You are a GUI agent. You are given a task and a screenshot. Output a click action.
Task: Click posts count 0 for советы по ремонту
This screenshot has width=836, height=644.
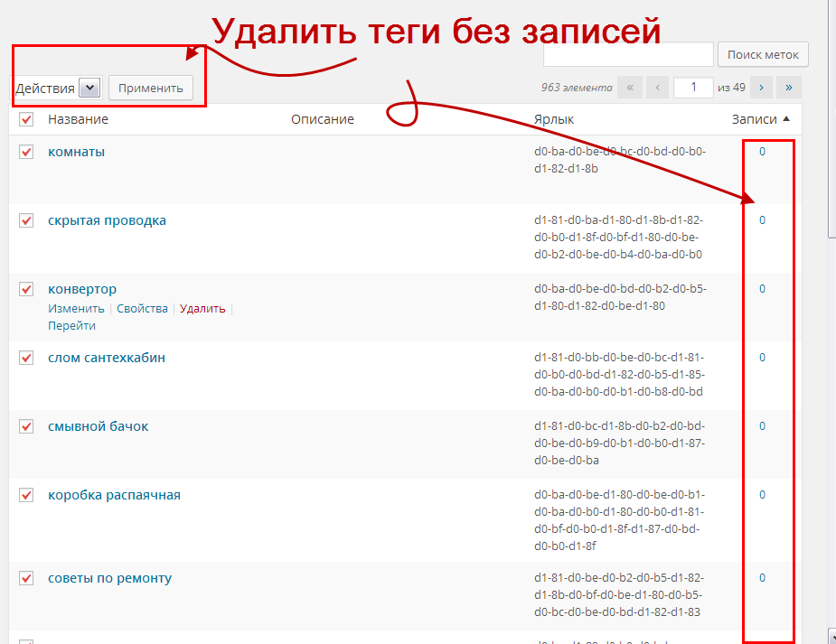coord(762,578)
